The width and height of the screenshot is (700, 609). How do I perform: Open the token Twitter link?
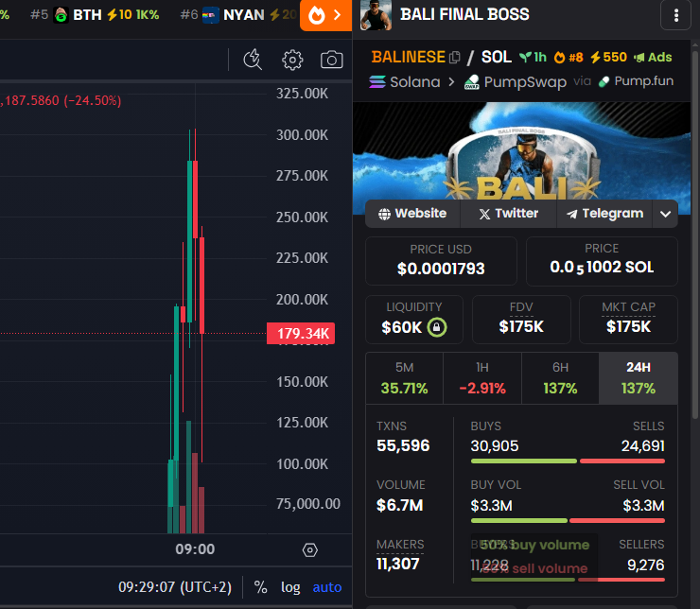coord(508,214)
